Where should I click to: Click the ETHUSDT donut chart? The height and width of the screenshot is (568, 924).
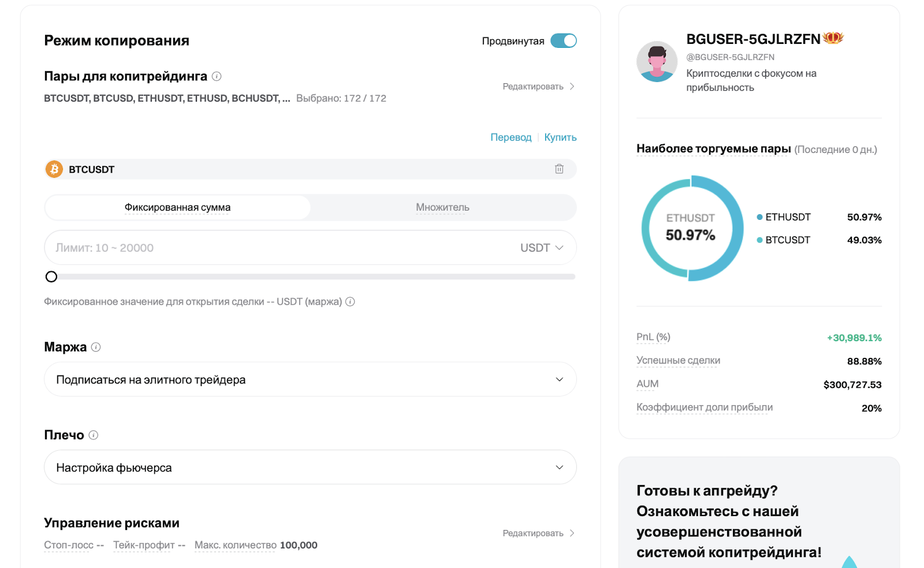tap(692, 228)
